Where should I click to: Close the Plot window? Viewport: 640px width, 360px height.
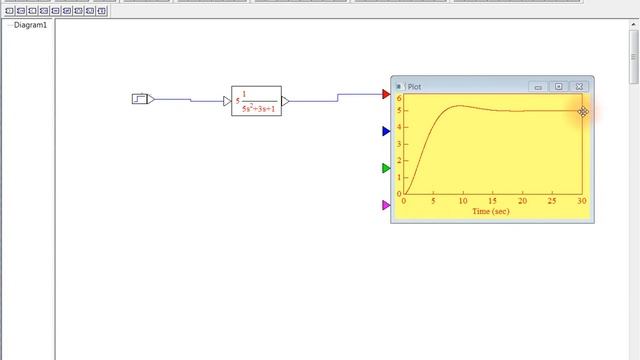(579, 87)
